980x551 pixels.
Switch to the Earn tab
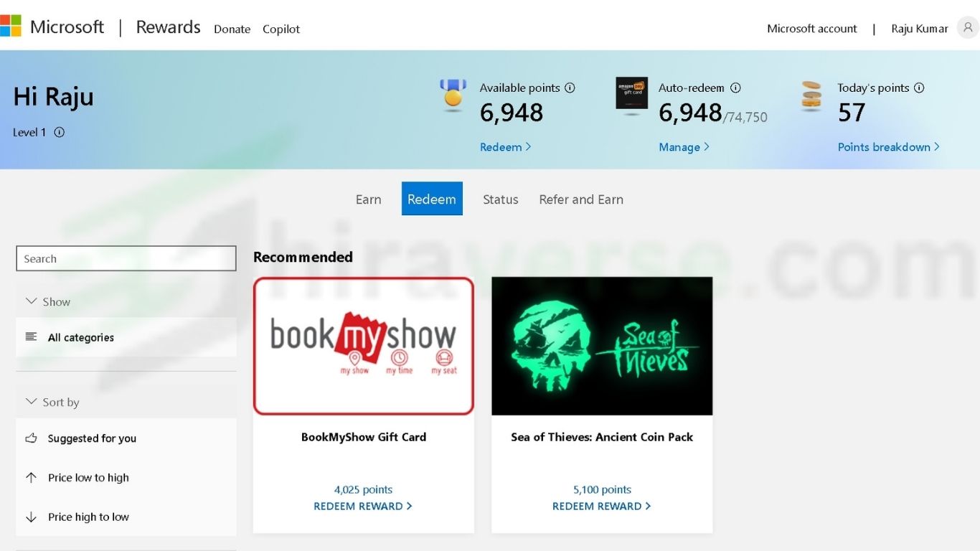click(369, 199)
